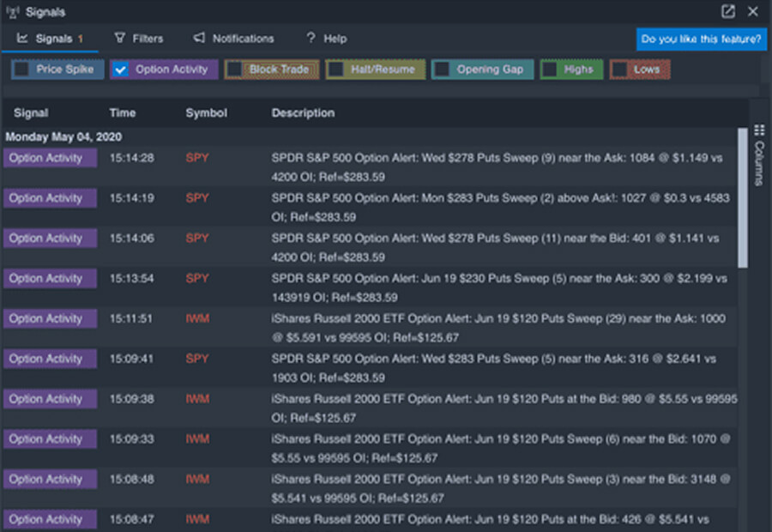Screen dimensions: 772x532
Task: Click the Signals antenna icon in title
Action: tap(11, 13)
